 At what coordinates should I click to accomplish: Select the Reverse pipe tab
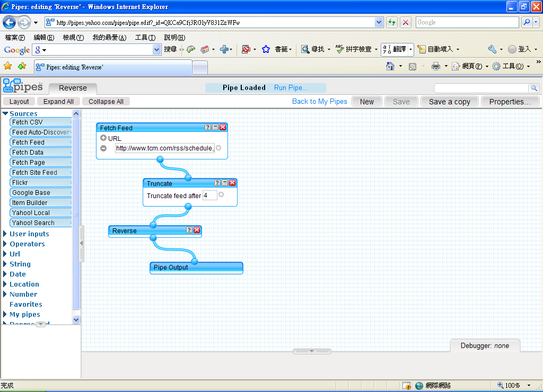point(73,88)
